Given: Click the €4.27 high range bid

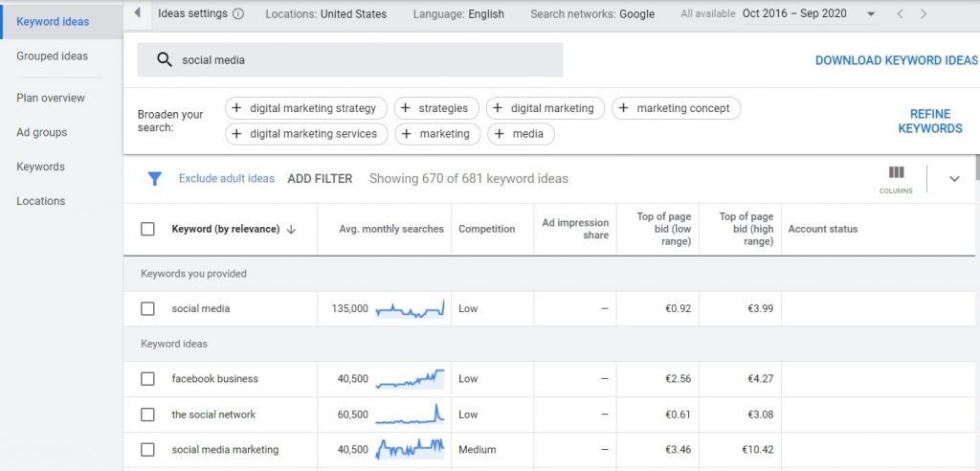Looking at the screenshot, I should [761, 379].
